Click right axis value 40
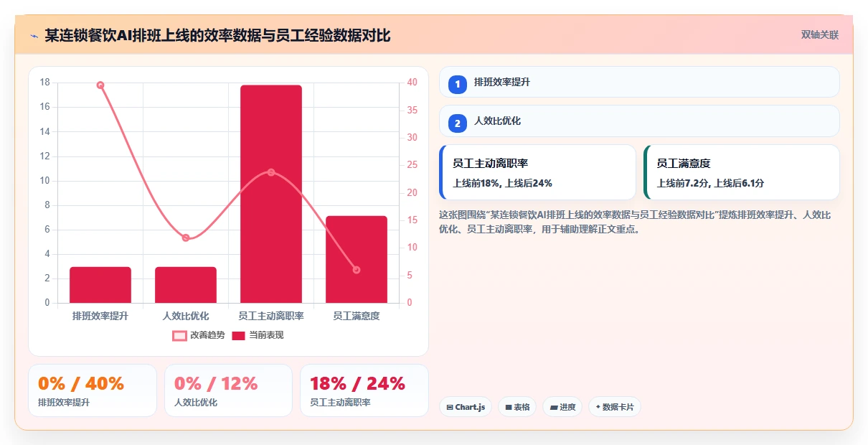Image resolution: width=868 pixels, height=445 pixels. 412,83
